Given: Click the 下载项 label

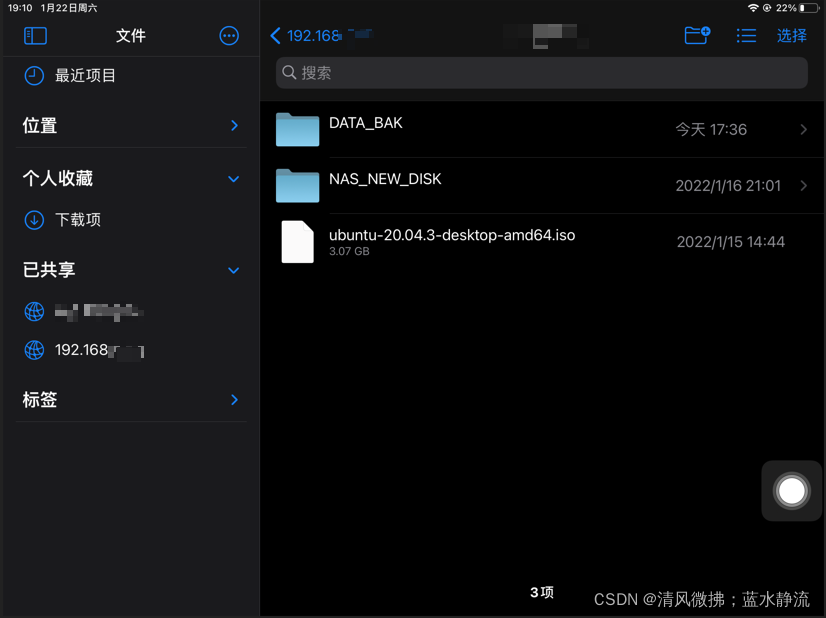Looking at the screenshot, I should [x=78, y=220].
